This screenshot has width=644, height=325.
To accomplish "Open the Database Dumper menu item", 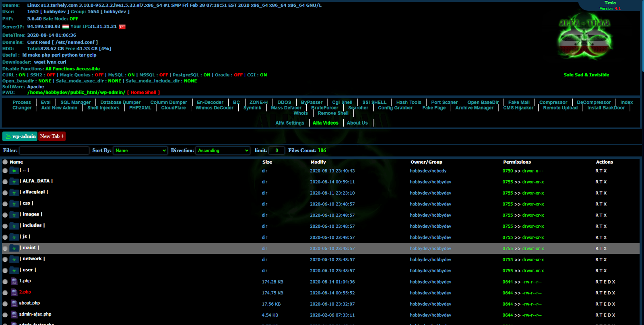I will 120,103.
